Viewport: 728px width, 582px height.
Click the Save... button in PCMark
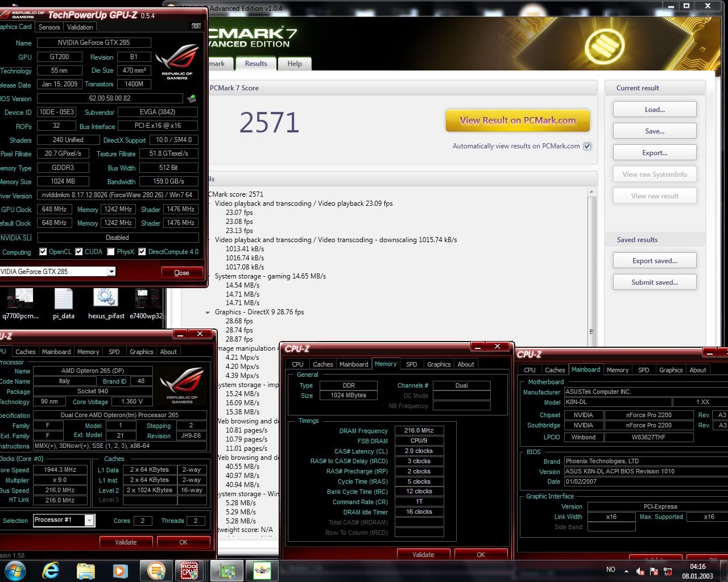click(655, 131)
